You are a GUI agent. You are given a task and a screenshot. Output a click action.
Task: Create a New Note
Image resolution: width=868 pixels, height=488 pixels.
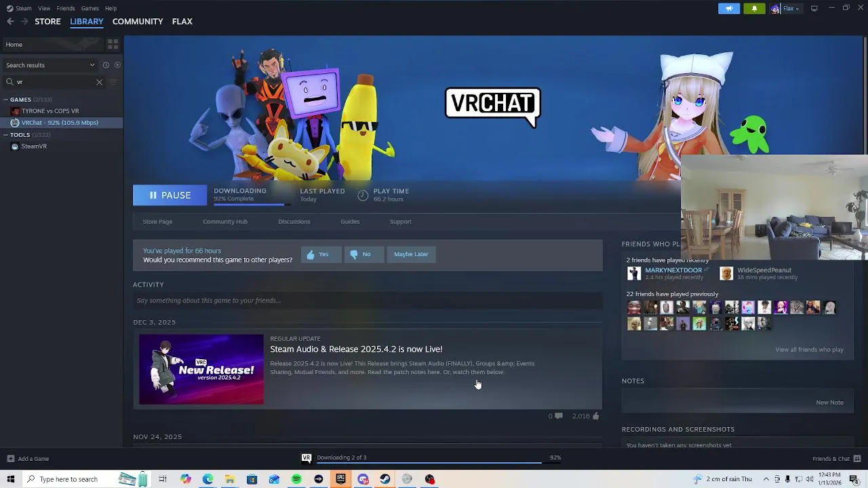click(829, 403)
